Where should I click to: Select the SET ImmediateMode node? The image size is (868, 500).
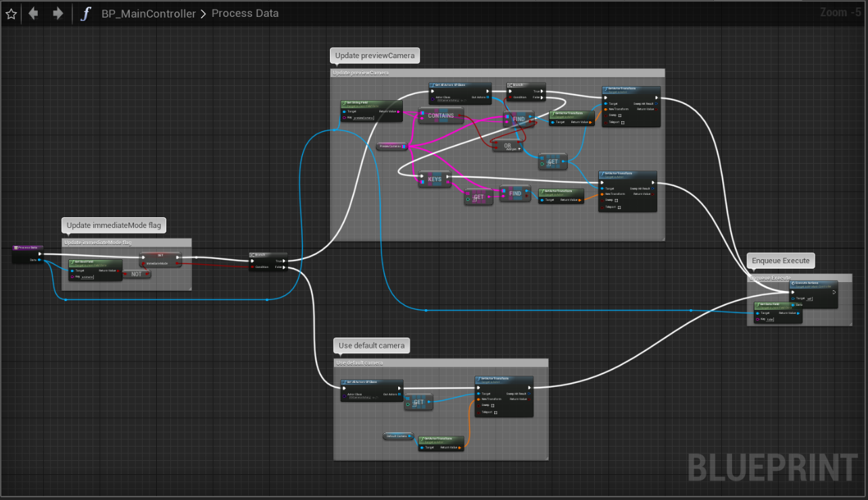(160, 260)
